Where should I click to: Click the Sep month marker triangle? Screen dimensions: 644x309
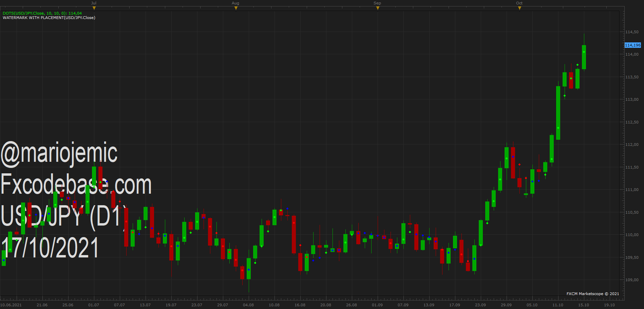point(378,8)
